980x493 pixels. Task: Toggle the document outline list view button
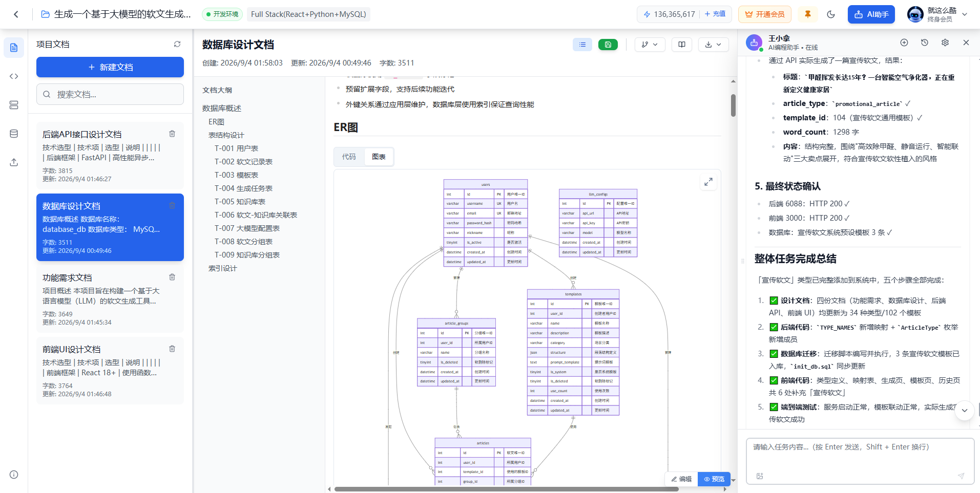[582, 45]
